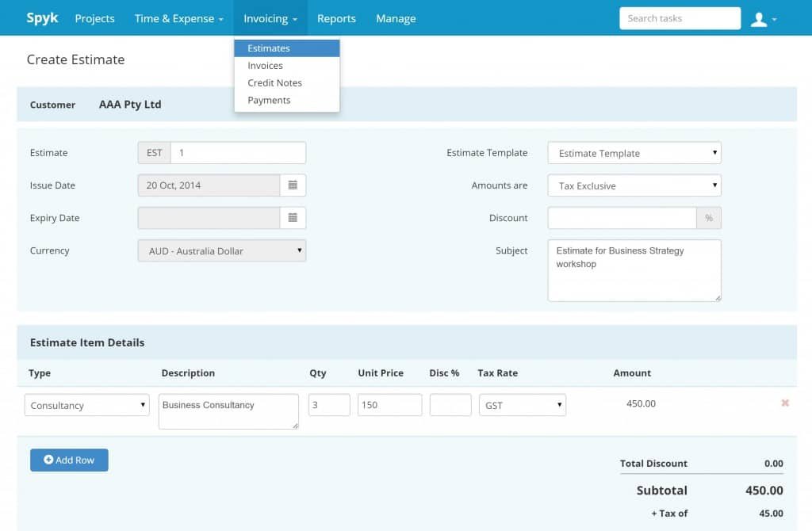Open the user profile menu icon
The width and height of the screenshot is (812, 531).
[762, 19]
